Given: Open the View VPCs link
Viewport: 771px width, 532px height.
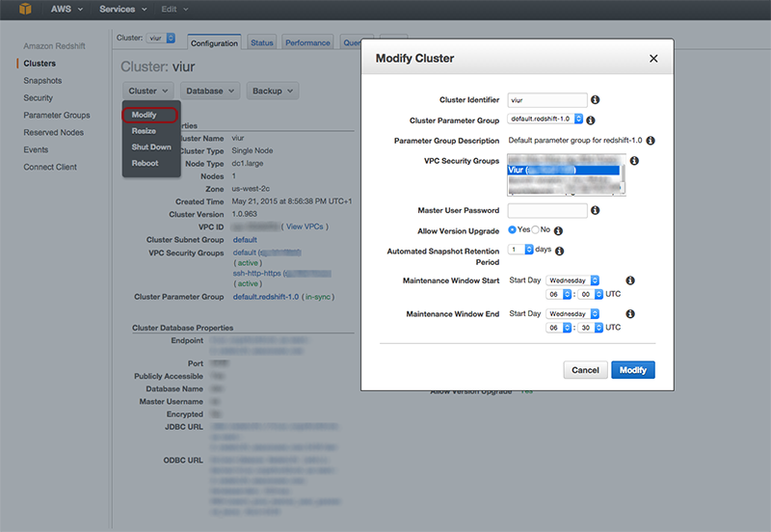Looking at the screenshot, I should [305, 226].
